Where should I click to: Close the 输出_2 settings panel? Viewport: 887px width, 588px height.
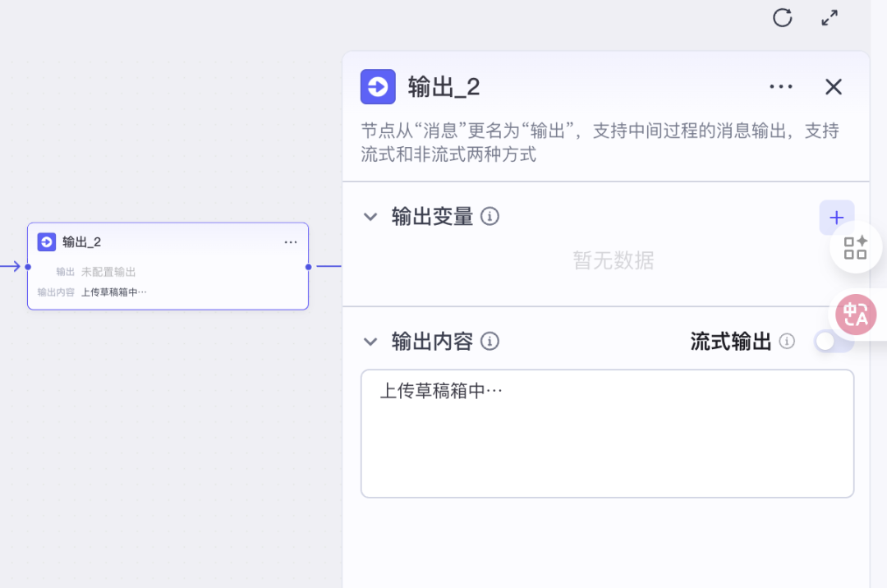[833, 87]
